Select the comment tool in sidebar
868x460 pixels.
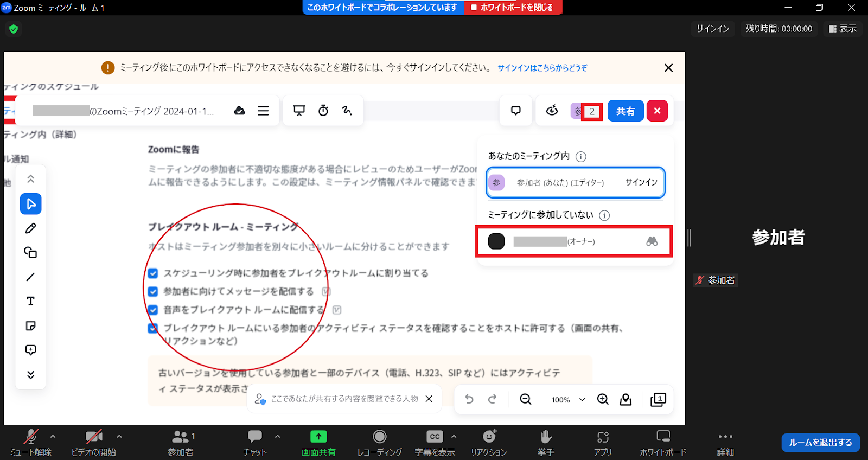(31, 350)
